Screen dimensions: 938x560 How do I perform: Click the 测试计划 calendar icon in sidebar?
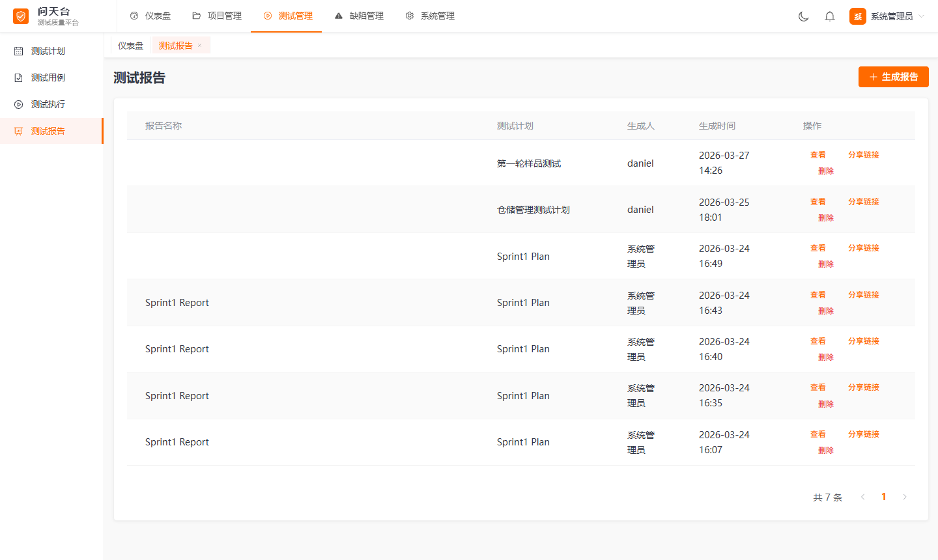tap(18, 51)
